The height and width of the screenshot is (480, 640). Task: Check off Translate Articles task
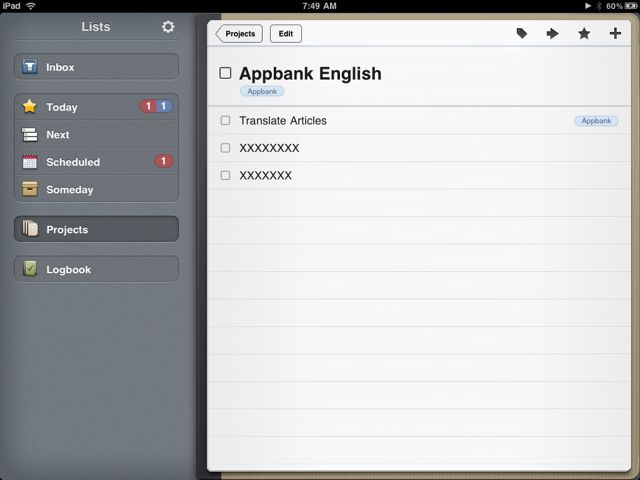coord(225,120)
